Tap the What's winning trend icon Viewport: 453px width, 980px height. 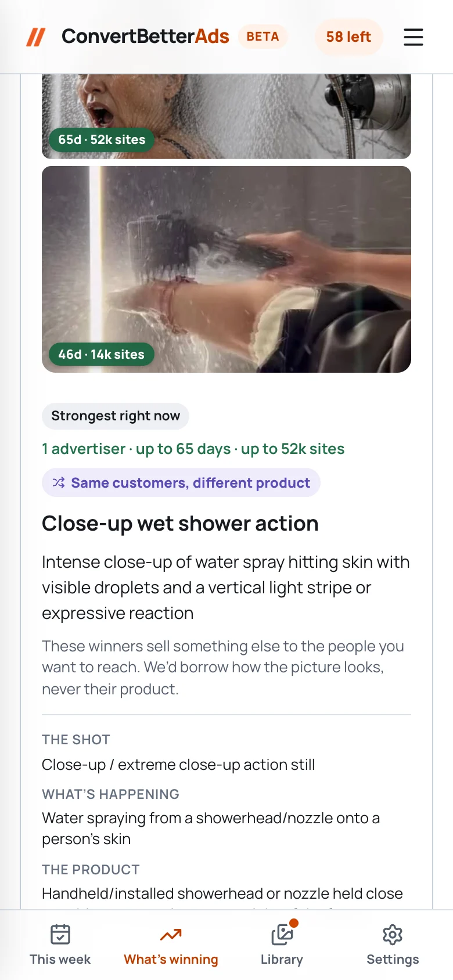[x=171, y=935]
